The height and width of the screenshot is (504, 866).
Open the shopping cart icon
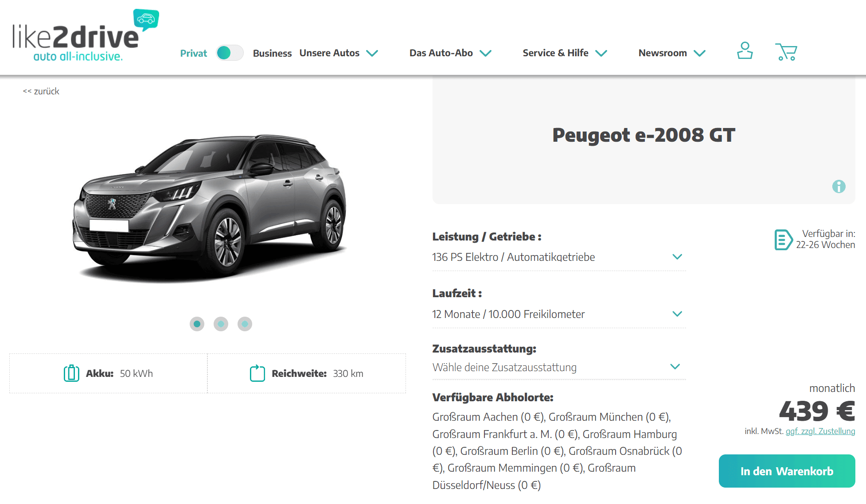(786, 52)
